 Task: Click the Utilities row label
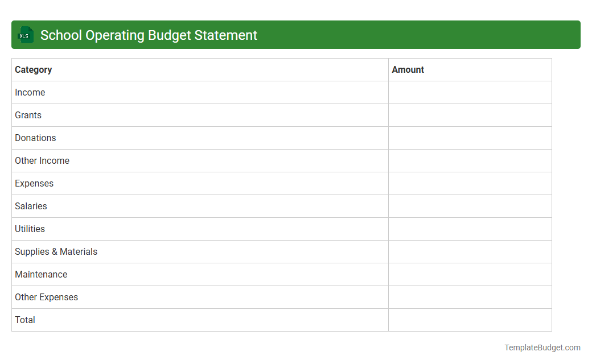click(x=30, y=229)
